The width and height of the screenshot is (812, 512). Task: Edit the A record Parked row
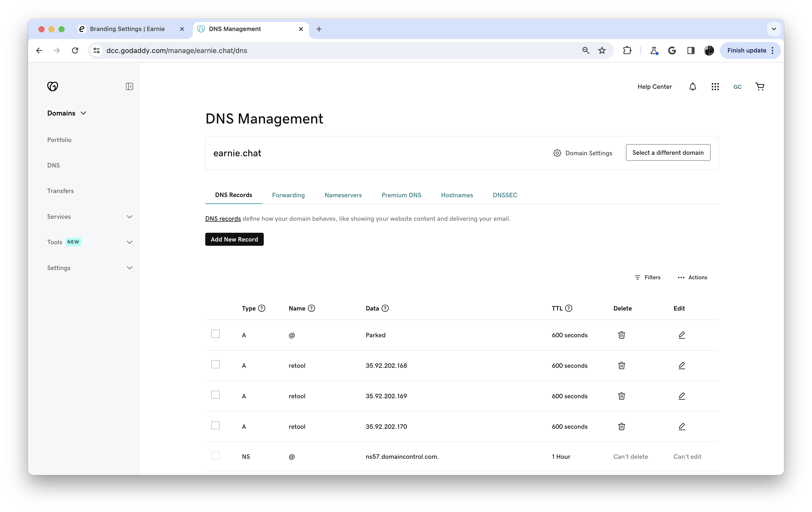(x=681, y=335)
